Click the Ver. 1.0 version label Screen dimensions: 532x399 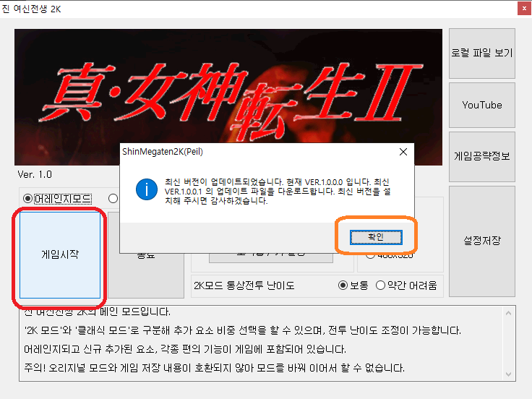35,175
